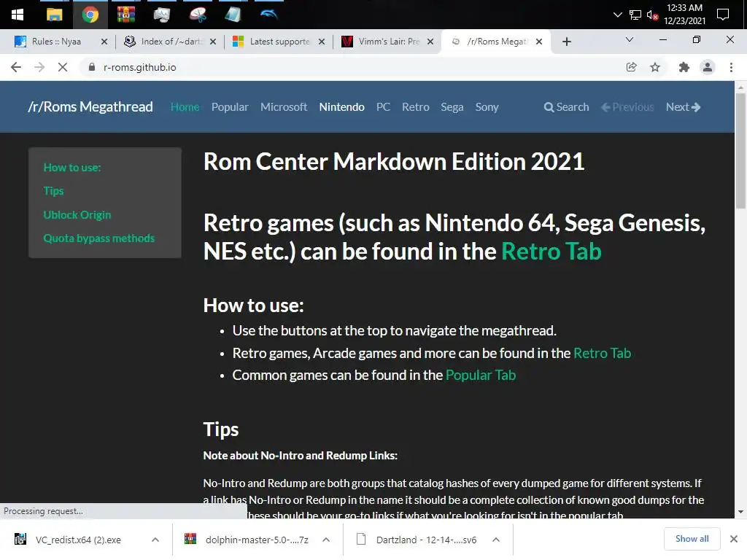Open WinRAR from the taskbar

[x=125, y=15]
